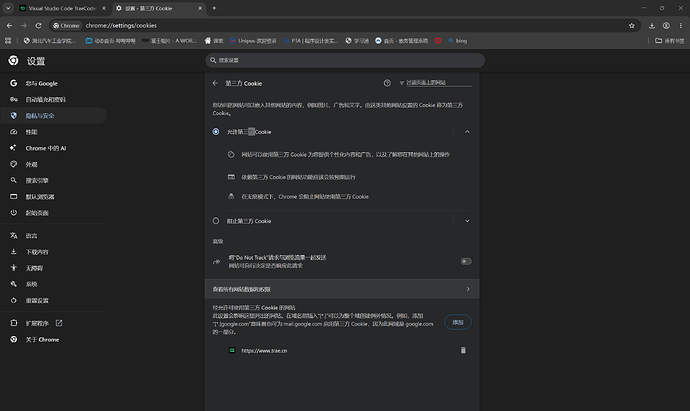Open the Unipus bookmark
This screenshot has height=411, width=690.
[x=253, y=40]
